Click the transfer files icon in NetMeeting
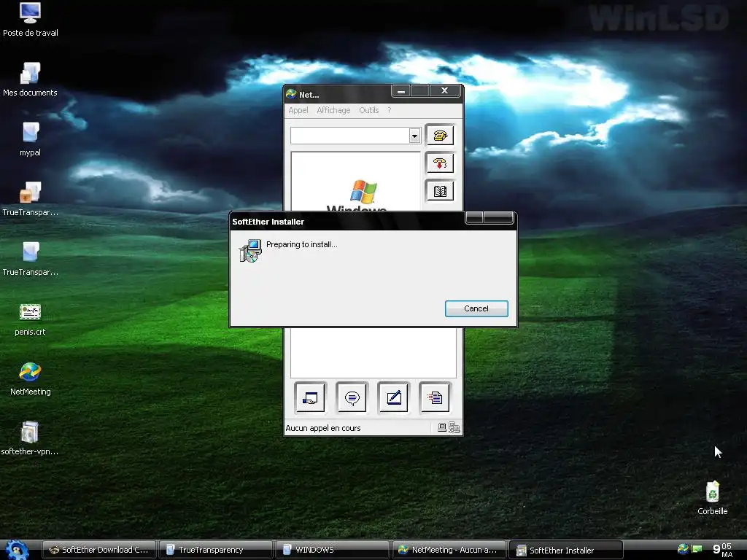This screenshot has height=560, width=747. coord(435,397)
